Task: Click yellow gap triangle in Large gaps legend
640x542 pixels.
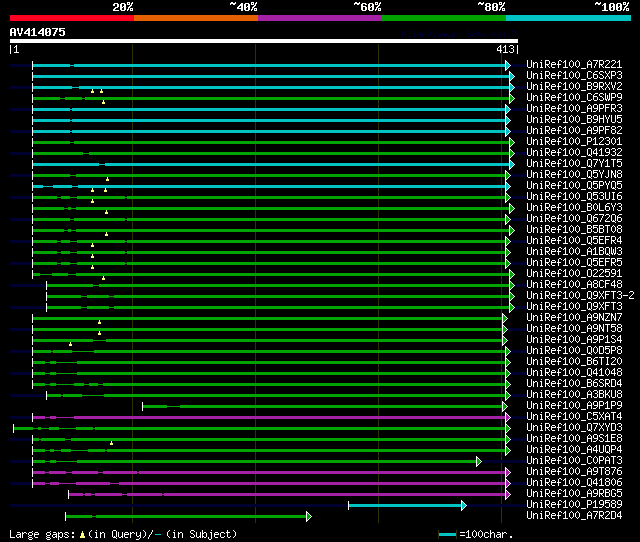Action: 82,535
